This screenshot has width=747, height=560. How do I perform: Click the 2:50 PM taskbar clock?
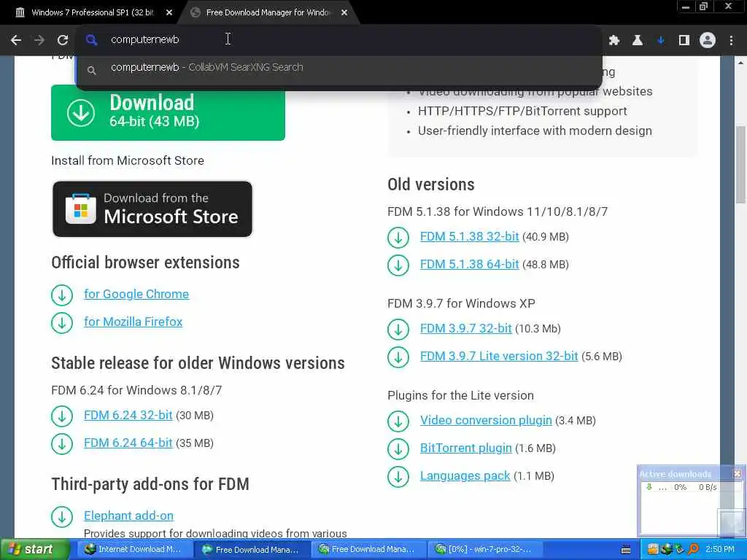[720, 550]
